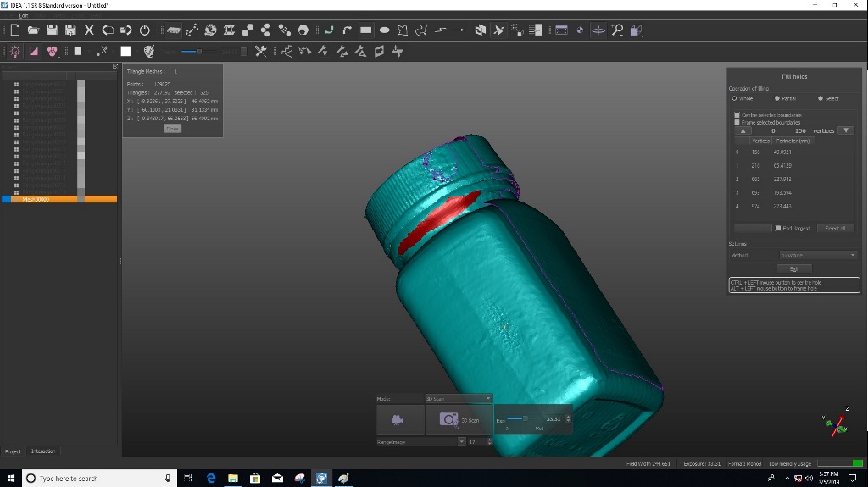The image size is (868, 487).
Task: Click the 3D Scan camera button
Action: (x=459, y=420)
